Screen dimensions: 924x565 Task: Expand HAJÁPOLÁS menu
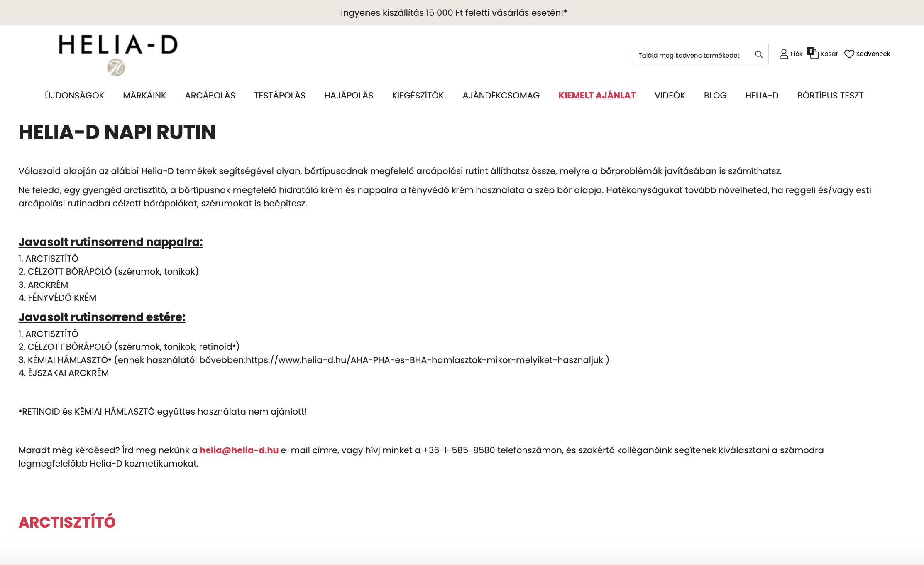[x=349, y=96]
